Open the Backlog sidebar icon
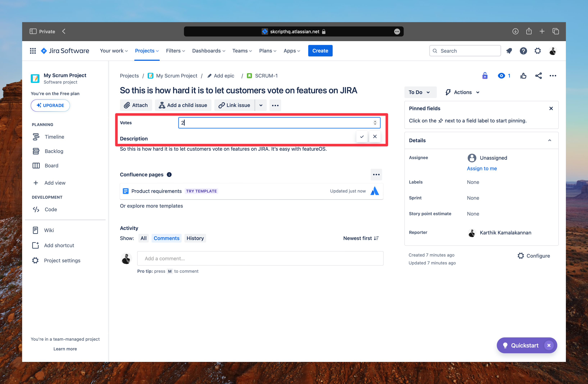Screen dimensions: 588x384 [x=36, y=151]
